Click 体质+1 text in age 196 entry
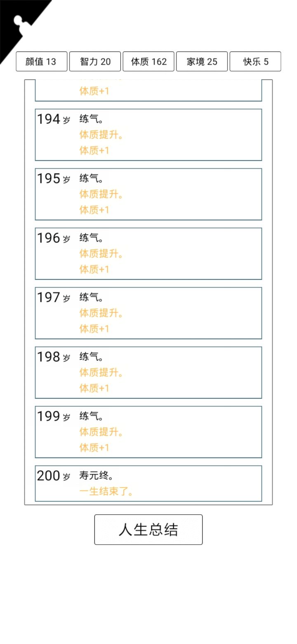 (x=94, y=269)
